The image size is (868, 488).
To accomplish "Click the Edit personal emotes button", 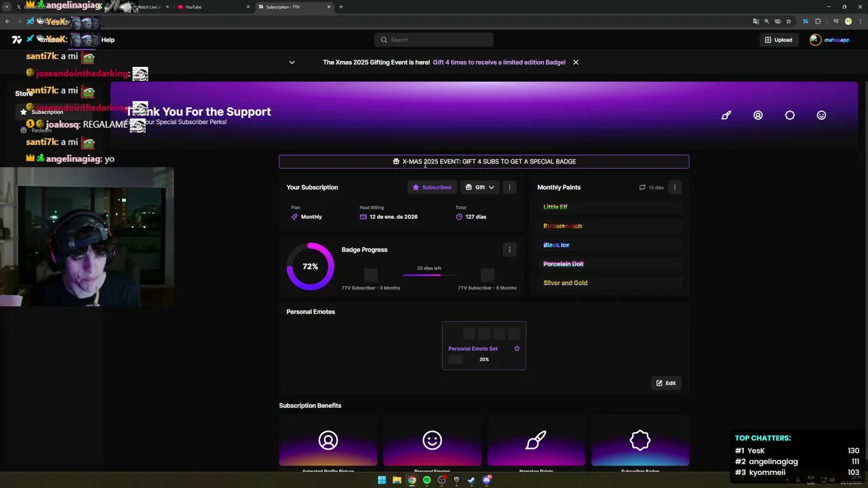I will pyautogui.click(x=666, y=383).
